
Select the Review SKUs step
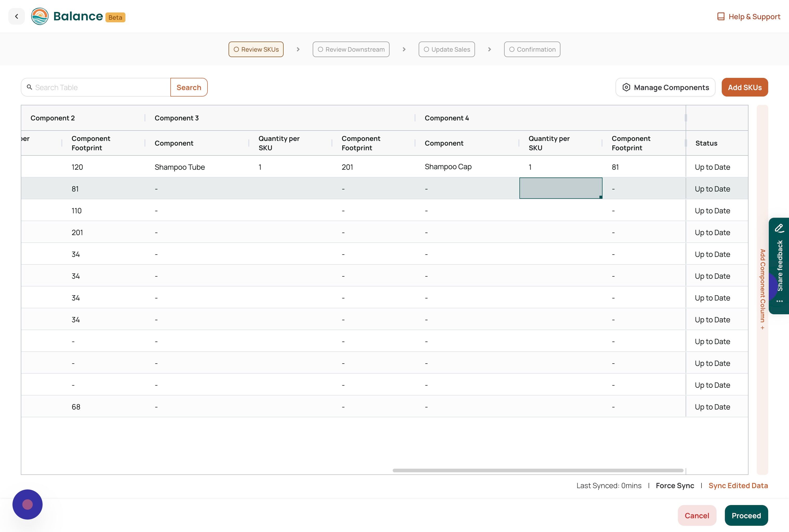256,49
